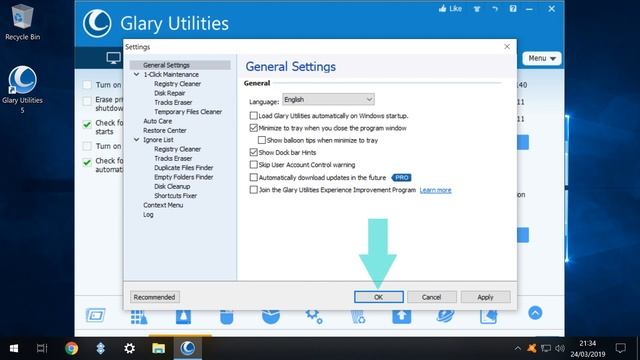This screenshot has width=640, height=360.
Task: Show hidden tray icons chevron
Action: (518, 348)
